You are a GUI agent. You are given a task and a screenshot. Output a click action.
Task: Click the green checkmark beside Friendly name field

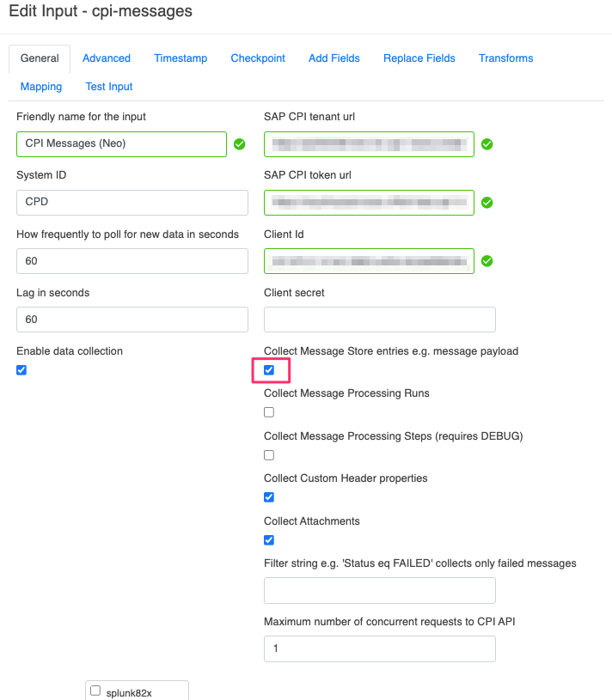coord(239,144)
